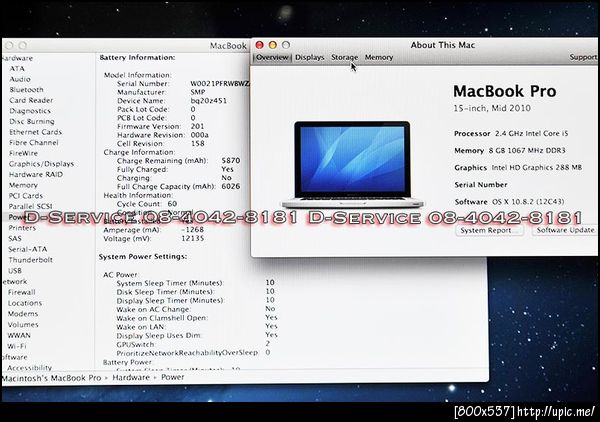Click the System Power Settings heading
The height and width of the screenshot is (422, 600).
143,257
